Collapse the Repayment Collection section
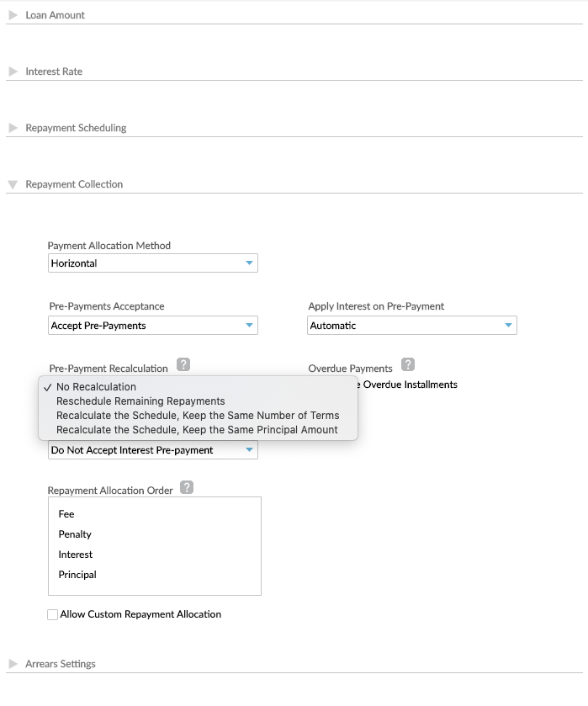This screenshot has width=588, height=706. coord(13,184)
